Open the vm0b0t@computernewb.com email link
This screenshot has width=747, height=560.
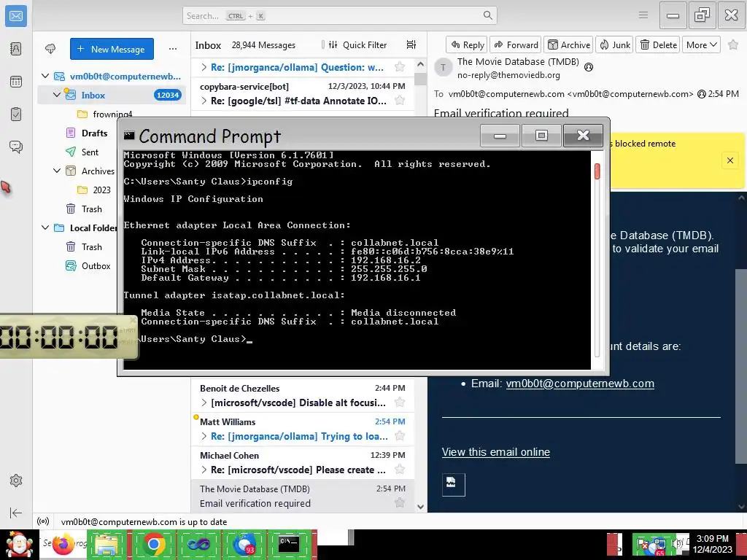tap(580, 384)
